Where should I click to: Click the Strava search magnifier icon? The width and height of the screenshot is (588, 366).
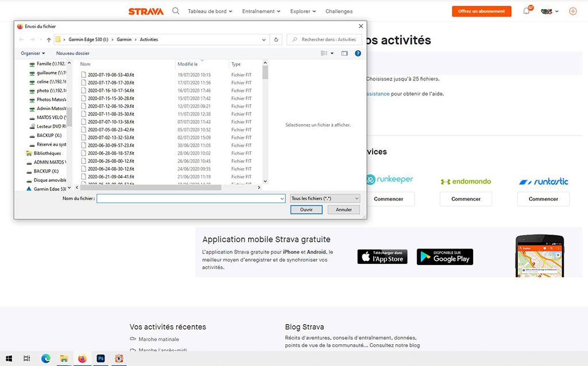(176, 11)
